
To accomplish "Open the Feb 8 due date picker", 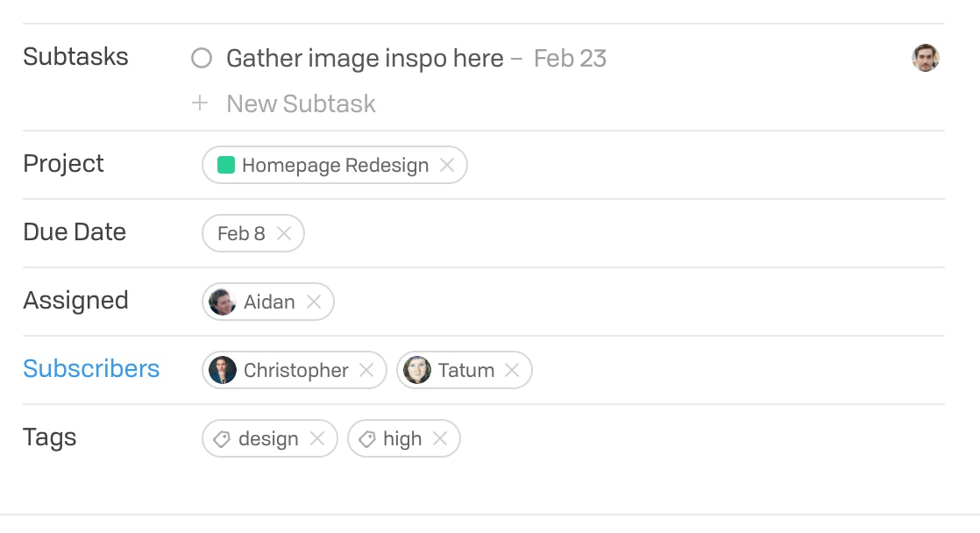I will (x=241, y=233).
